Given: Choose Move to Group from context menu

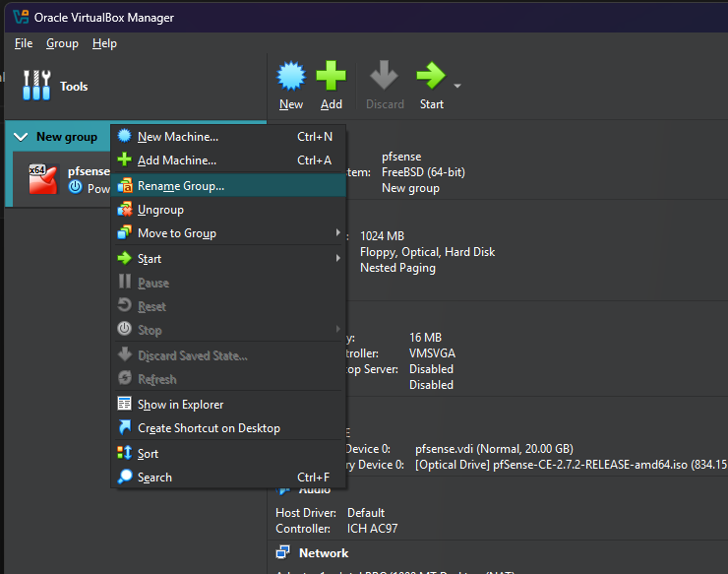Looking at the screenshot, I should tap(228, 233).
